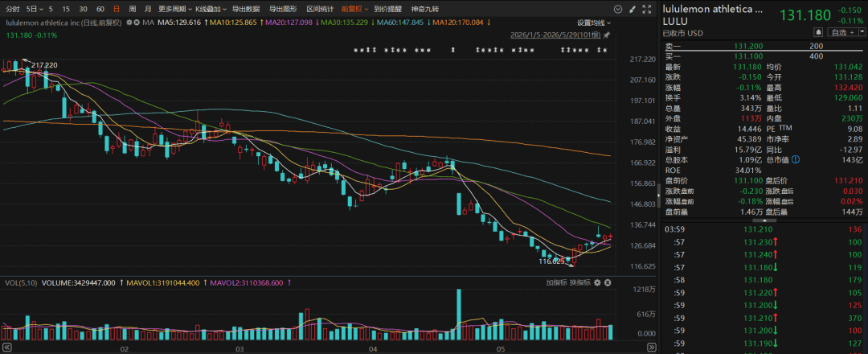This screenshot has width=868, height=354.
Task: Switch to 分时 intraday view
Action: (12, 9)
